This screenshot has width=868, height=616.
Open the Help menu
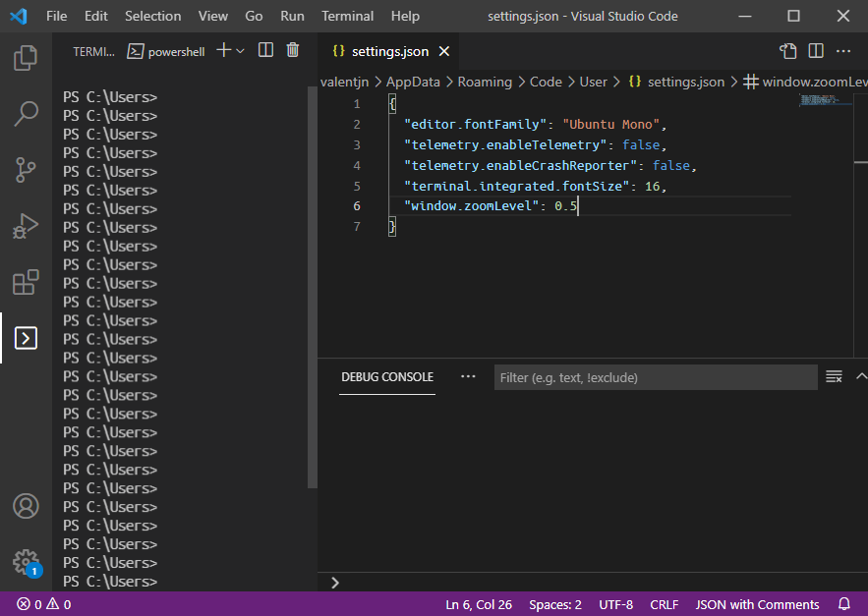point(405,16)
